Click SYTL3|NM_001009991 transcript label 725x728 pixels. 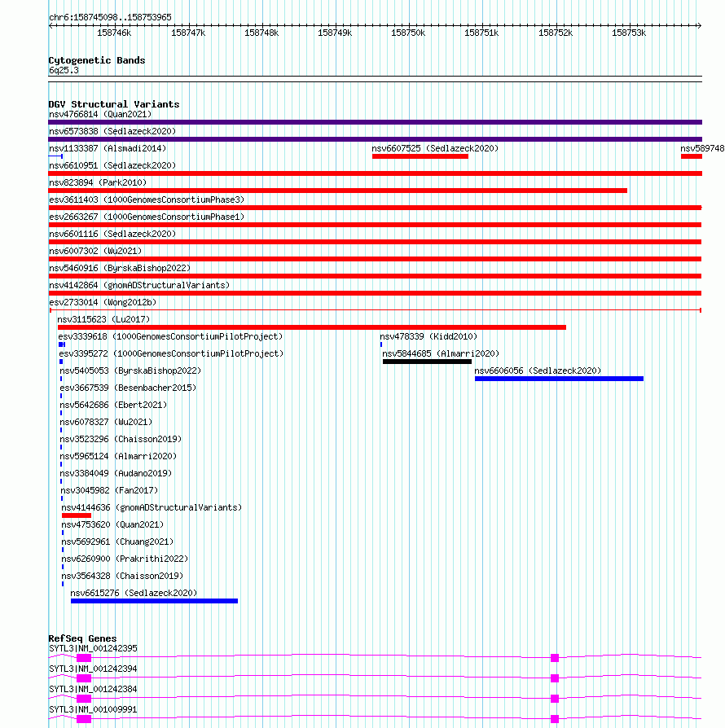pos(93,710)
